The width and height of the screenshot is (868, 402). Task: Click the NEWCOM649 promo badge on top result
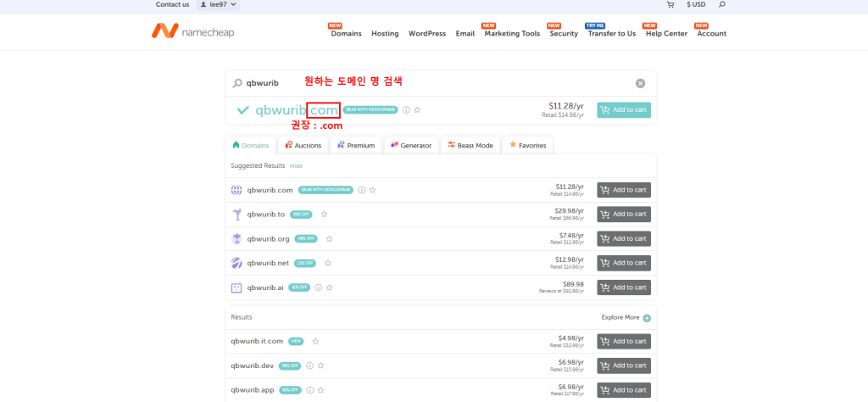click(370, 109)
